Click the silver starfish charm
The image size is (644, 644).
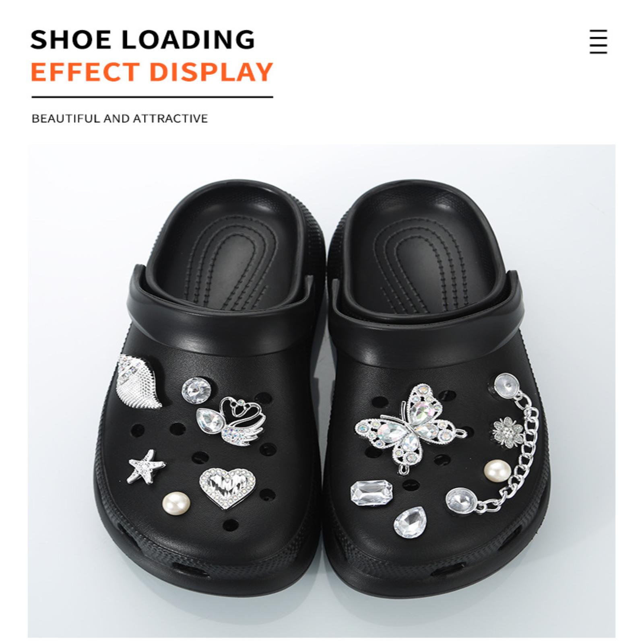click(146, 466)
